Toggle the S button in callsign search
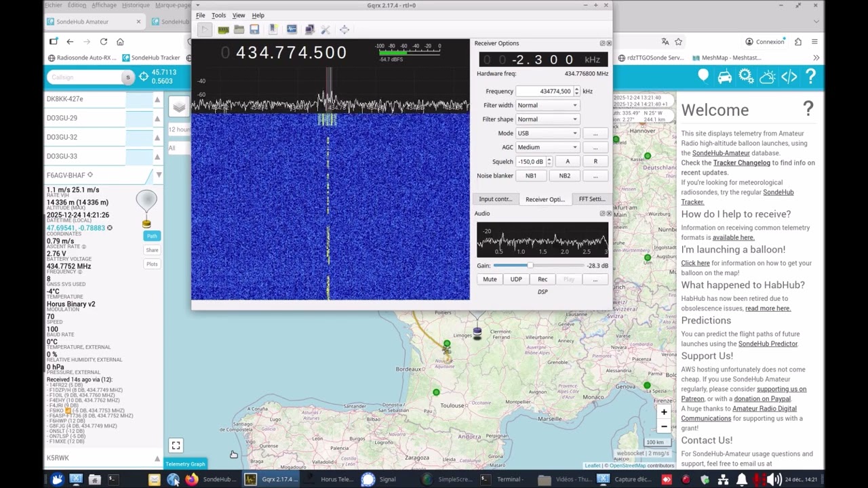 pos(127,77)
